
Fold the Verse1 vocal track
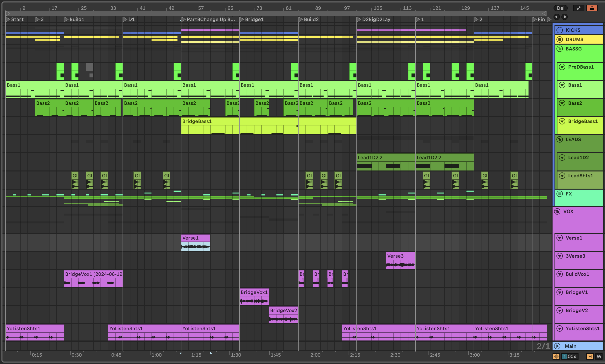coord(560,238)
